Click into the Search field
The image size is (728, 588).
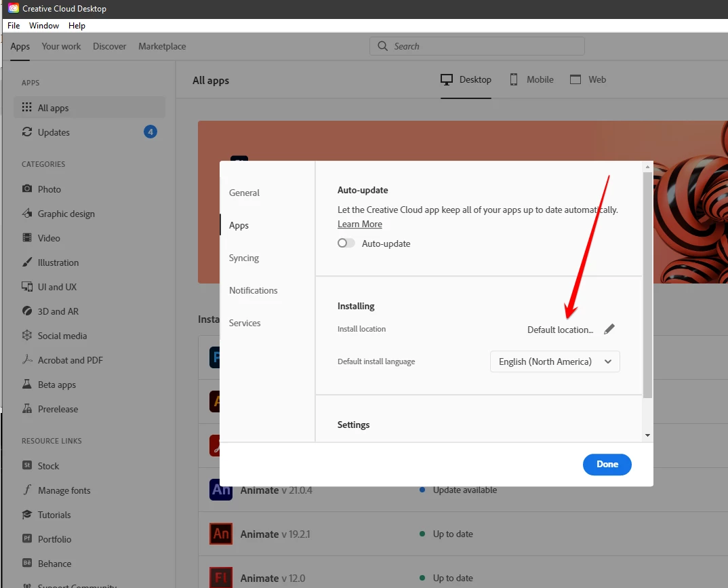(477, 46)
